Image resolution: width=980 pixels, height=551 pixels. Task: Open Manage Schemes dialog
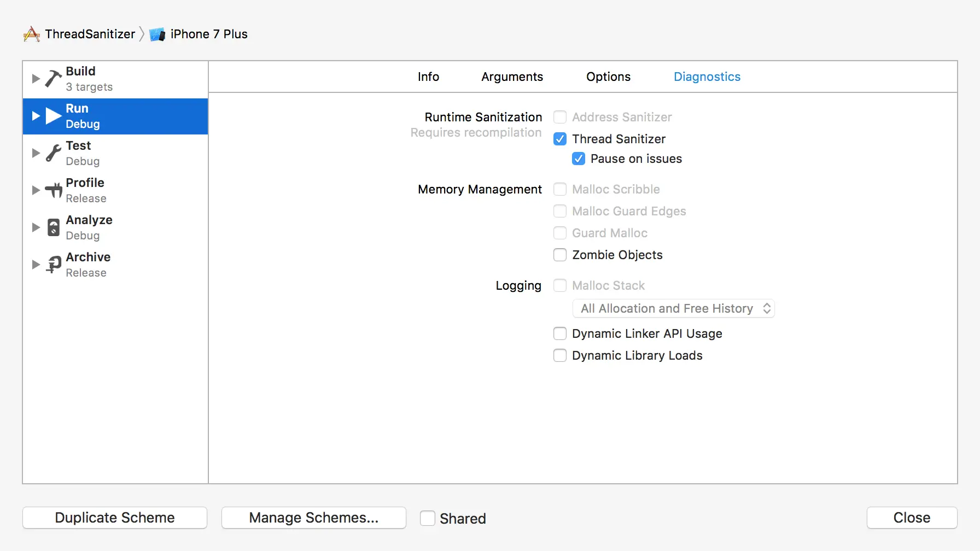(313, 518)
